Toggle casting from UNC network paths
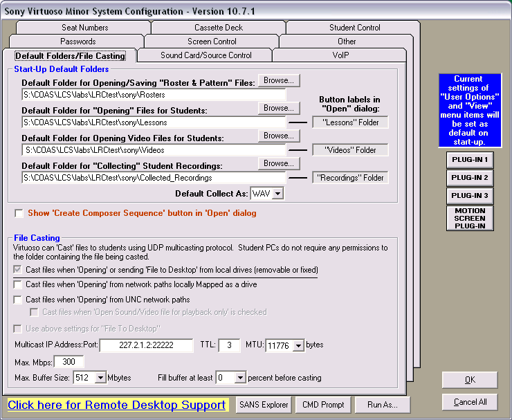Screen dimensions: 512x420 coord(19,300)
